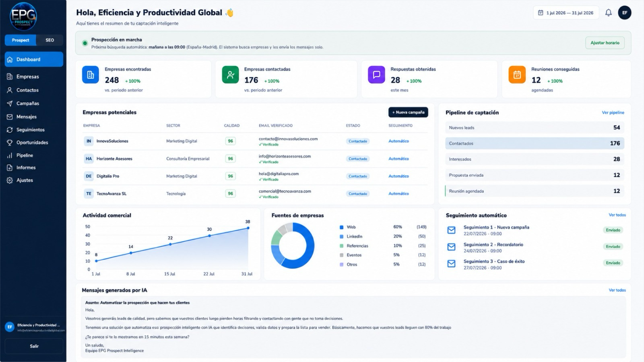Click the Empresas contactadas green icon
Image resolution: width=644 pixels, height=362 pixels.
[x=230, y=74]
